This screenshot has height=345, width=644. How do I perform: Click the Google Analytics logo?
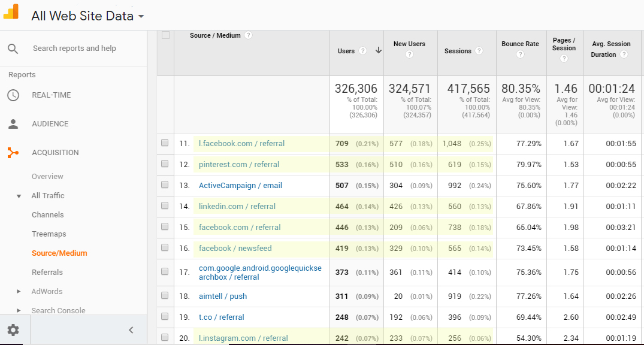(x=11, y=11)
